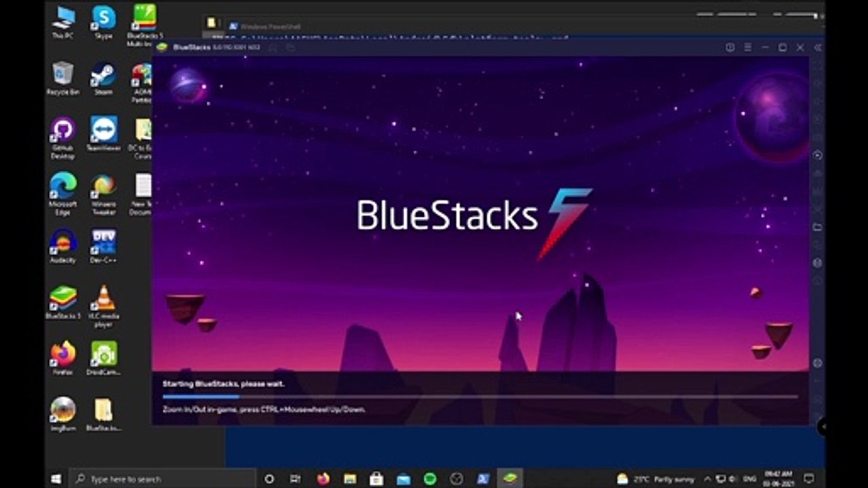Viewport: 868px width, 488px height.
Task: Open the folder icon in BlueStacks sidebar
Action: tap(817, 227)
